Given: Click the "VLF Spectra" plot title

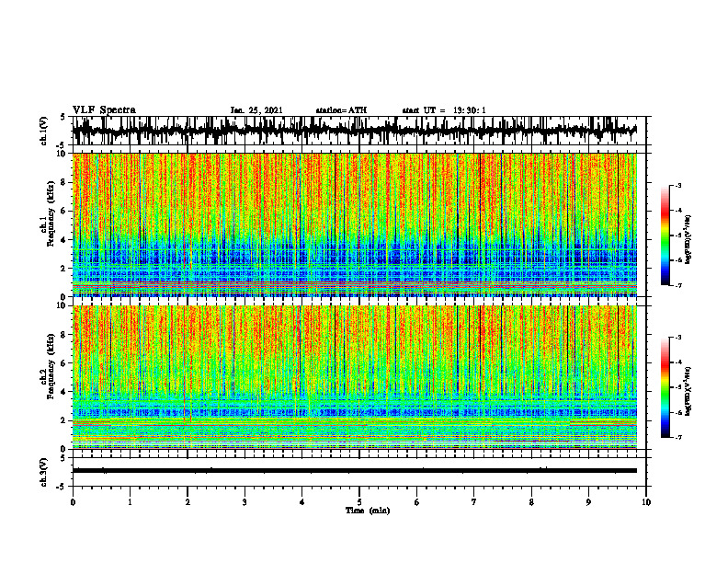Looking at the screenshot, I should point(104,110).
